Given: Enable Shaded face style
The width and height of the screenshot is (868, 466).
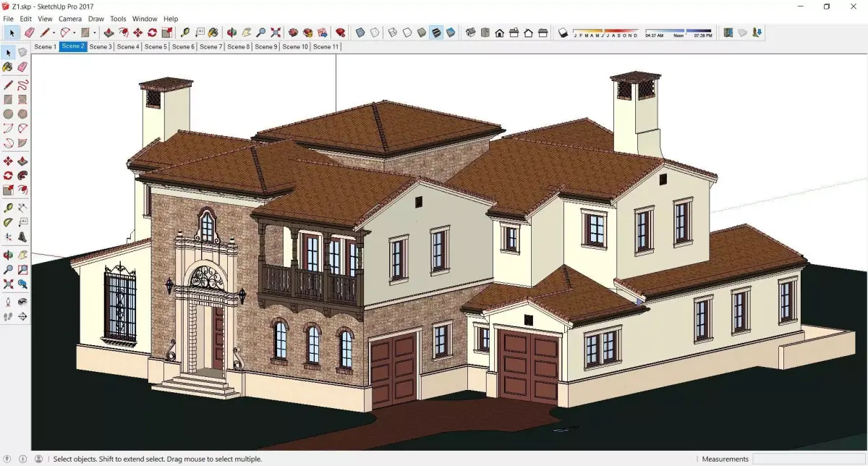Looking at the screenshot, I should pyautogui.click(x=421, y=33).
